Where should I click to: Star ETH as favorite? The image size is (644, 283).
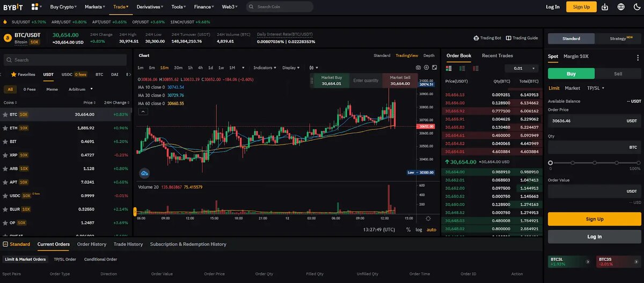point(5,128)
